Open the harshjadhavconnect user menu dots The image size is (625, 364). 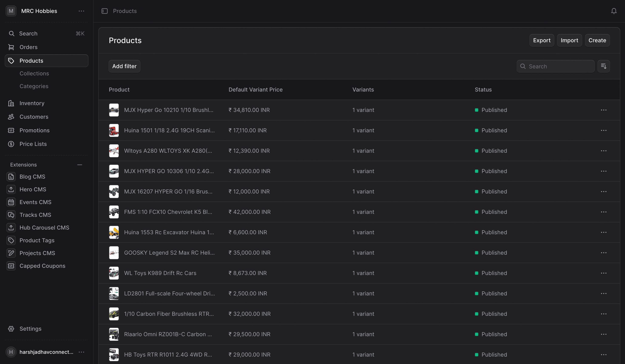(x=81, y=352)
